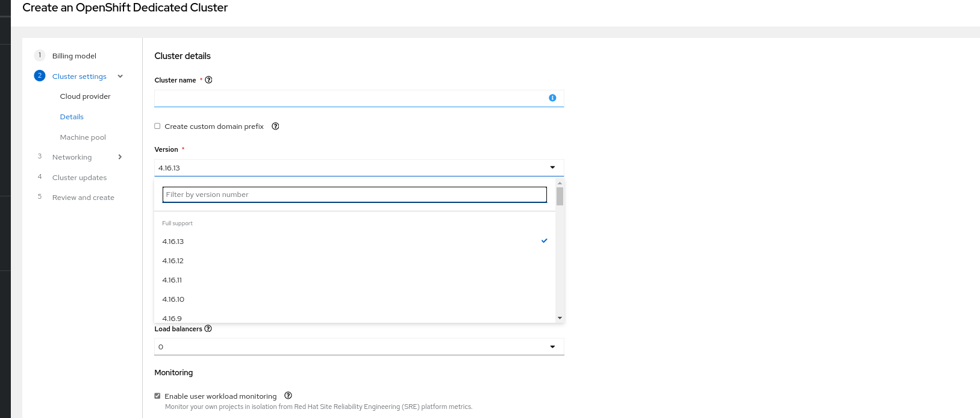Select version 4.16.10 from list

click(355, 299)
